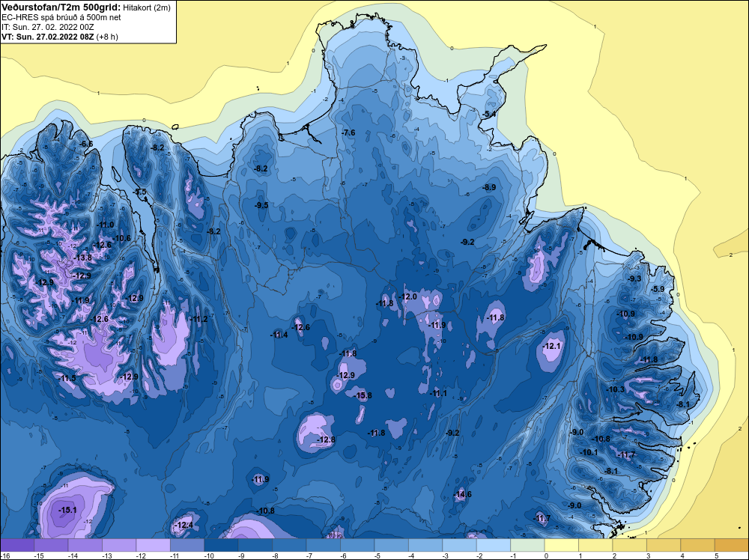Click the 'Hitakort (2m)' subtitle text

pos(146,7)
